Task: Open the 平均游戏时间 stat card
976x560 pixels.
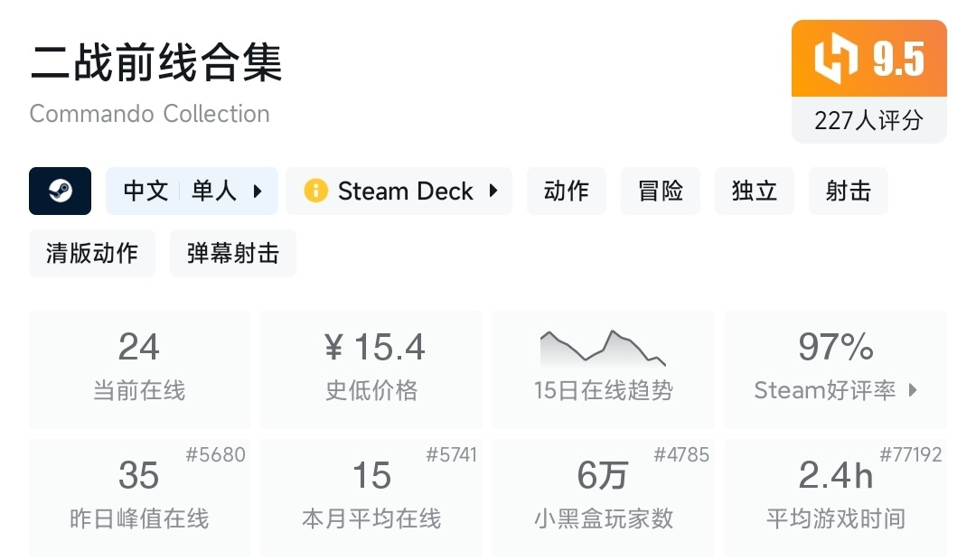Action: click(x=836, y=497)
